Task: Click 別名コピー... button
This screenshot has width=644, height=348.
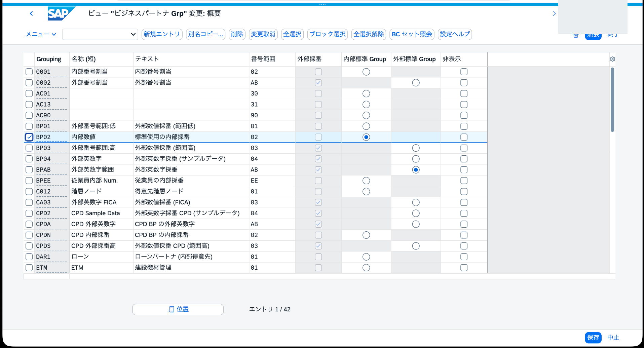Action: (x=205, y=34)
